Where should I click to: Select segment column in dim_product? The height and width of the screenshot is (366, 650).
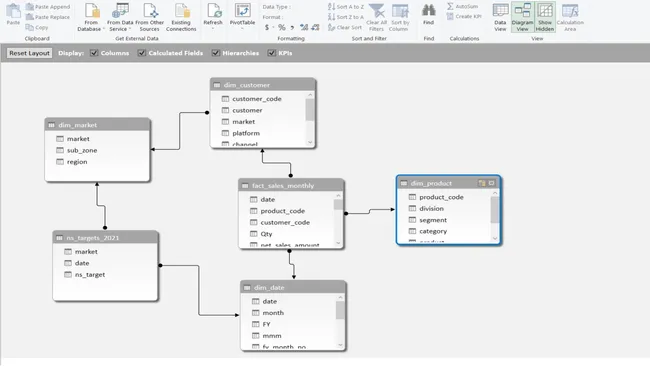(433, 220)
